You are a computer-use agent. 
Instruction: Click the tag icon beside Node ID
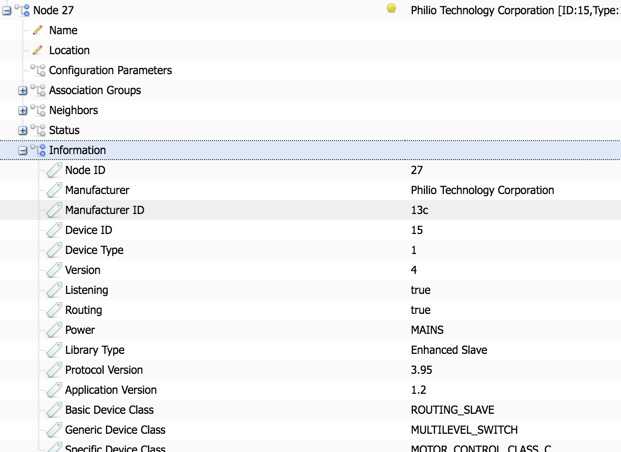pyautogui.click(x=54, y=170)
